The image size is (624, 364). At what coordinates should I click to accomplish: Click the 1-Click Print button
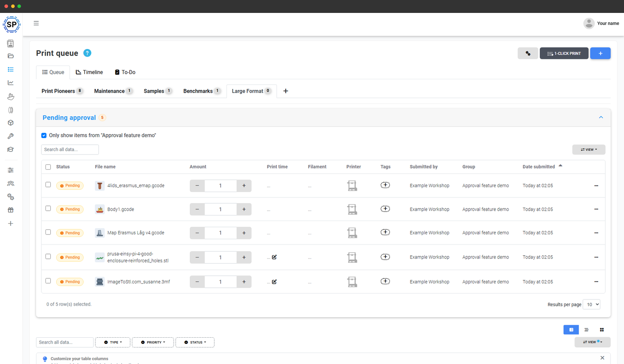564,53
